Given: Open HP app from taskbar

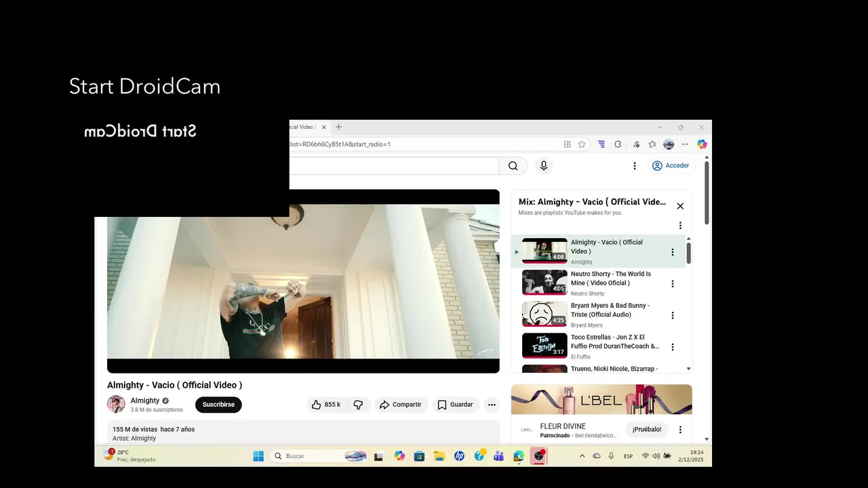Looking at the screenshot, I should (x=459, y=456).
